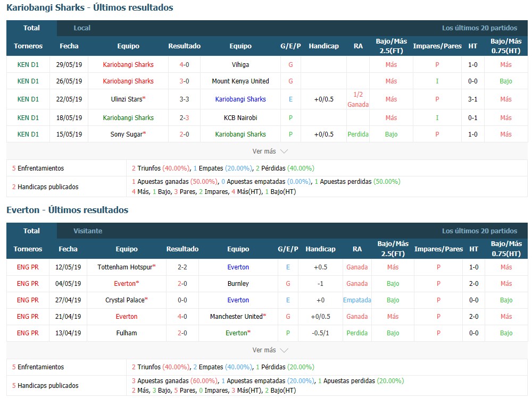The height and width of the screenshot is (398, 532).
Task: Click the date 21/04/19
Action: tap(68, 316)
